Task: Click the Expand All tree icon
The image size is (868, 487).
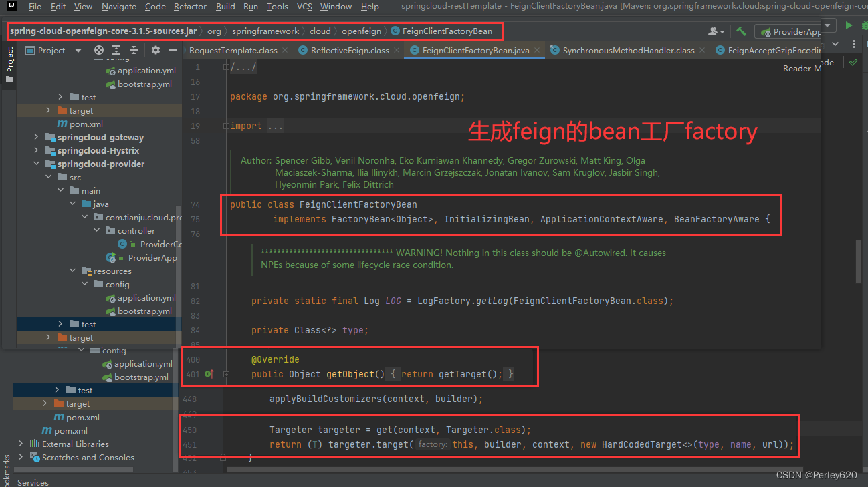Action: coord(116,50)
